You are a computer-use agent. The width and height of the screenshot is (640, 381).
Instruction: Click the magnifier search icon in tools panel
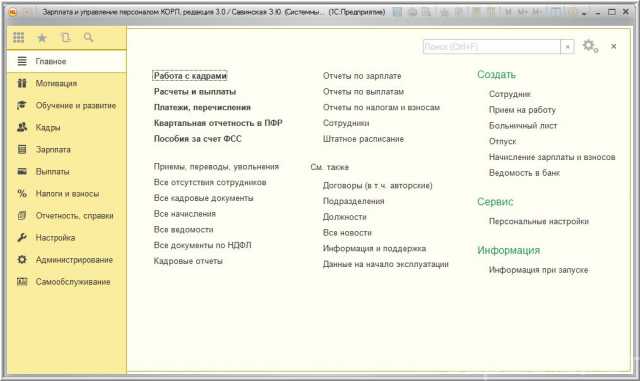[88, 38]
